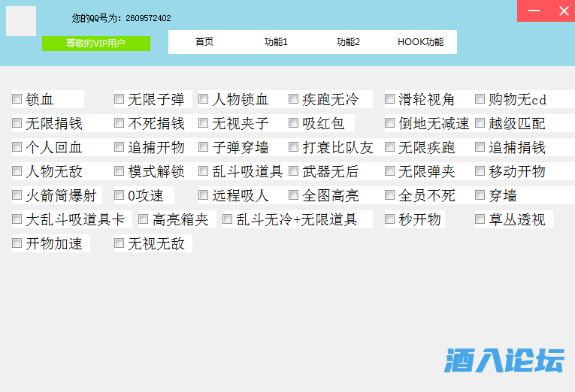The image size is (575, 392).
Task: Enable the 高亮箱夹 option
Action: point(144,219)
